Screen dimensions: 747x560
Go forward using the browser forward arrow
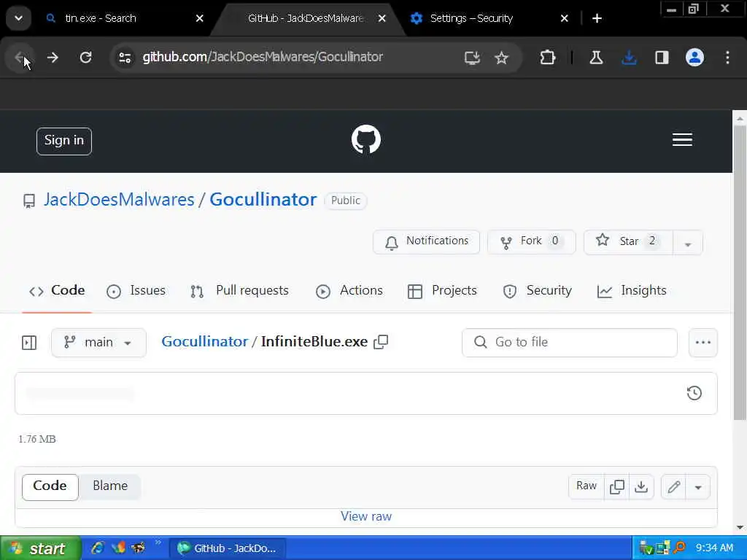click(x=53, y=58)
